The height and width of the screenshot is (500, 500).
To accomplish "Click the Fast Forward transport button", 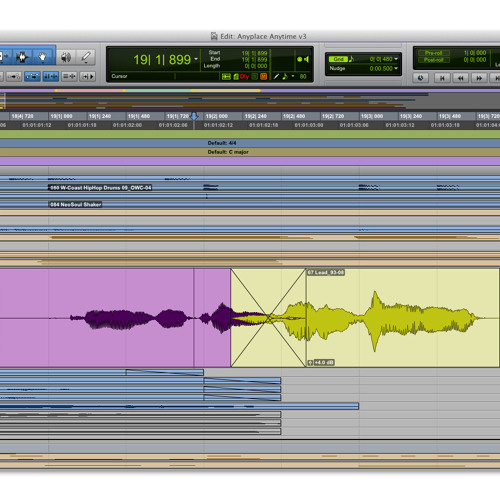I will coord(479,78).
